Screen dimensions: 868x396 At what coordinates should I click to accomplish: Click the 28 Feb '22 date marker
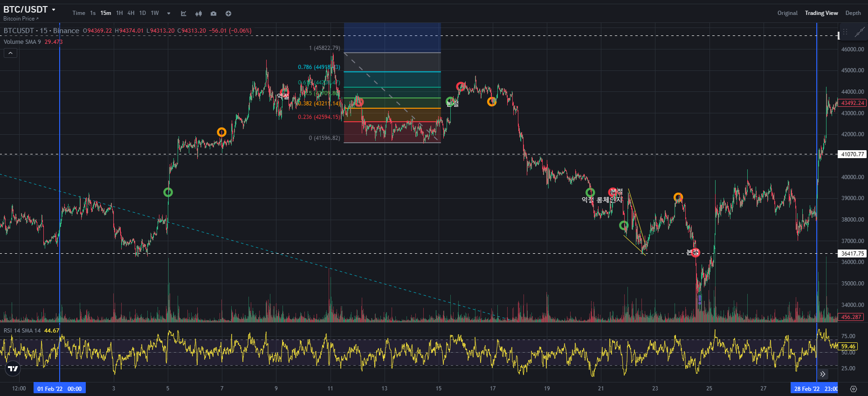coord(814,389)
